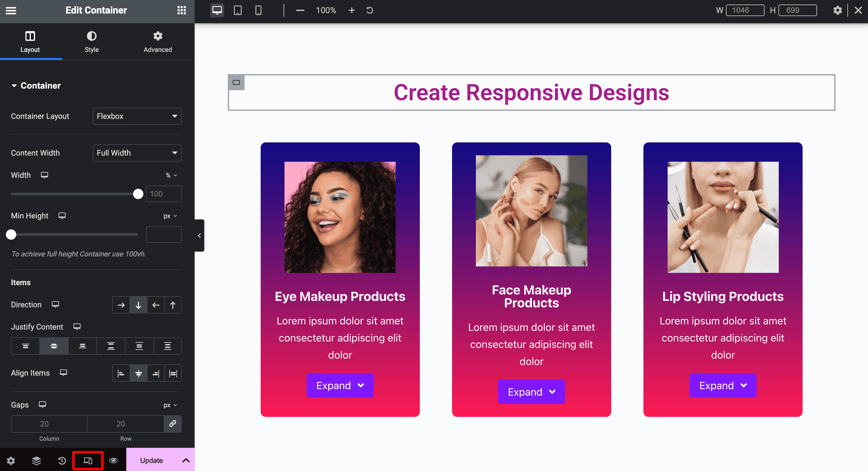Open save options arrow beside Update
Image resolution: width=868 pixels, height=471 pixels.
(x=186, y=460)
